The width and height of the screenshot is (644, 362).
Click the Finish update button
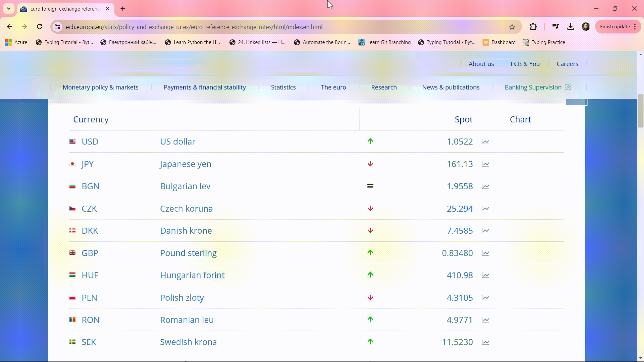click(615, 27)
